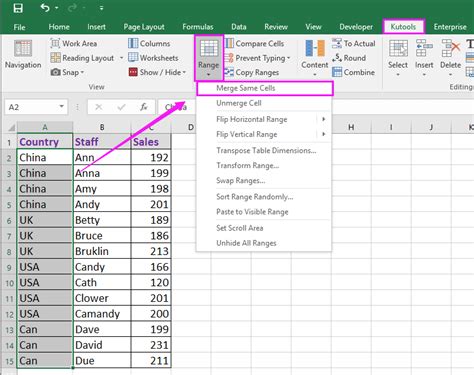
Task: Click the Copy Ranges icon
Action: (229, 72)
